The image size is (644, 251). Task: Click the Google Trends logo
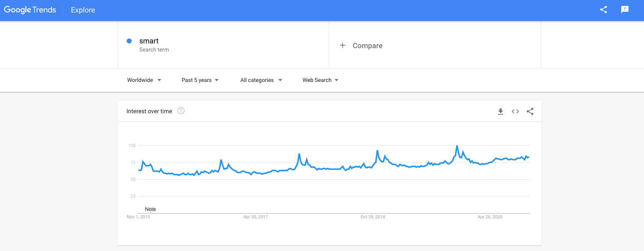pyautogui.click(x=30, y=10)
